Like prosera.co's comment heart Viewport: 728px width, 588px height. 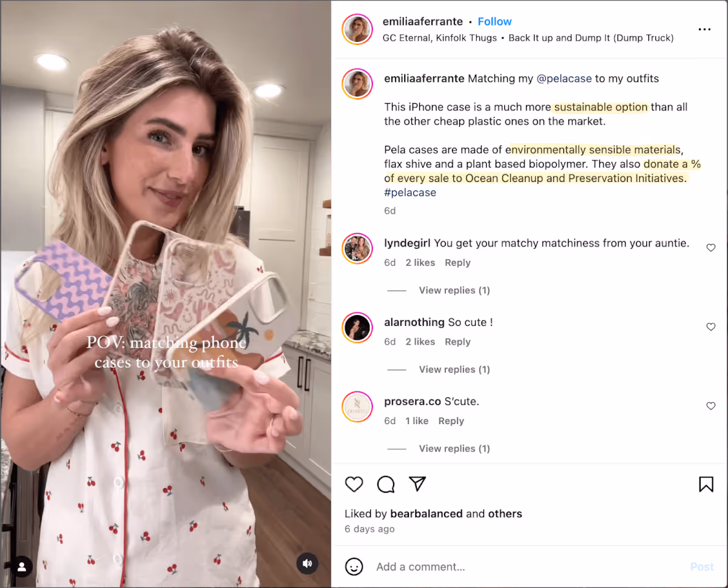click(711, 406)
